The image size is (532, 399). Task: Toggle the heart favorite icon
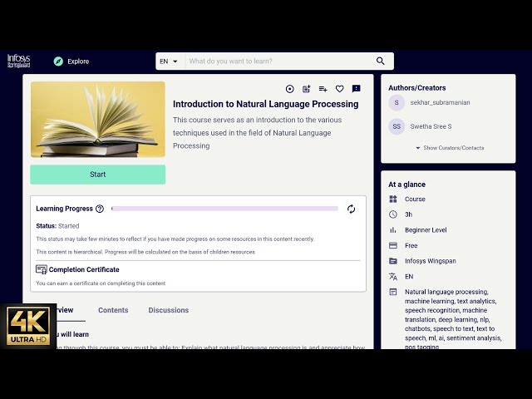tap(340, 89)
